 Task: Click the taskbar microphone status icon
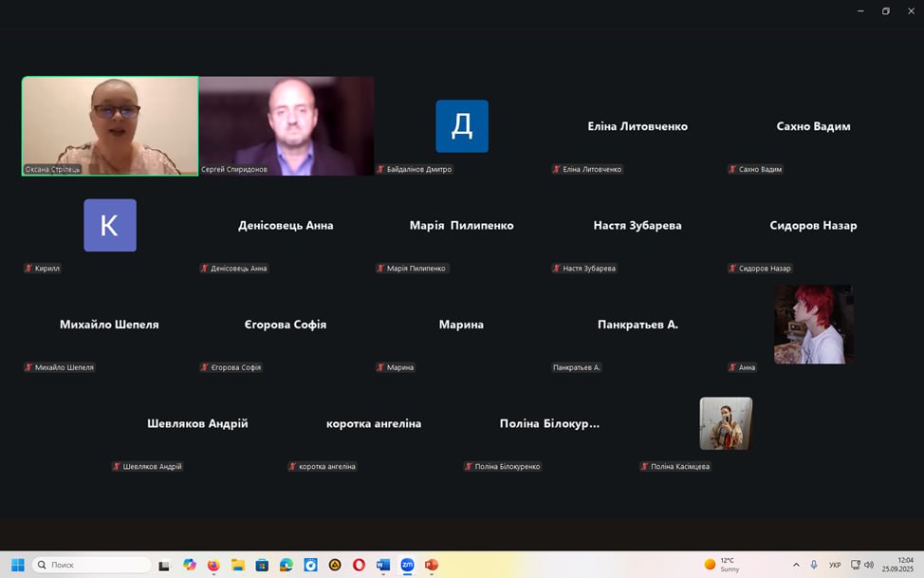pyautogui.click(x=814, y=565)
